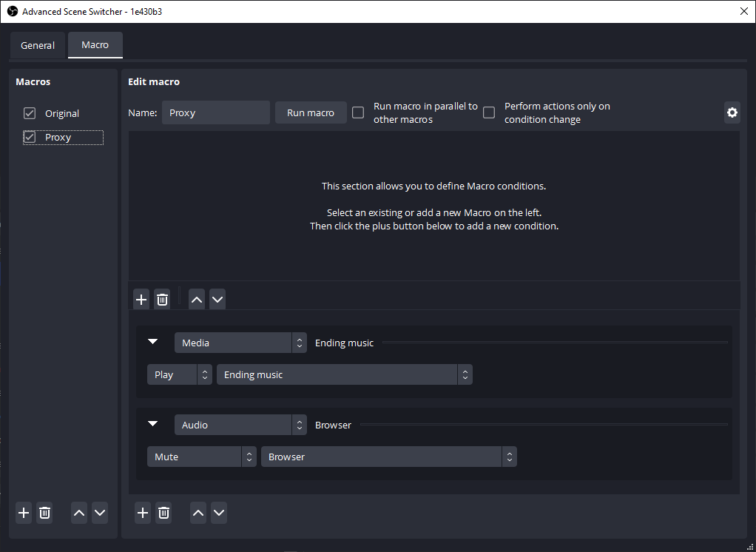Open the Audio action type dropdown

point(240,425)
